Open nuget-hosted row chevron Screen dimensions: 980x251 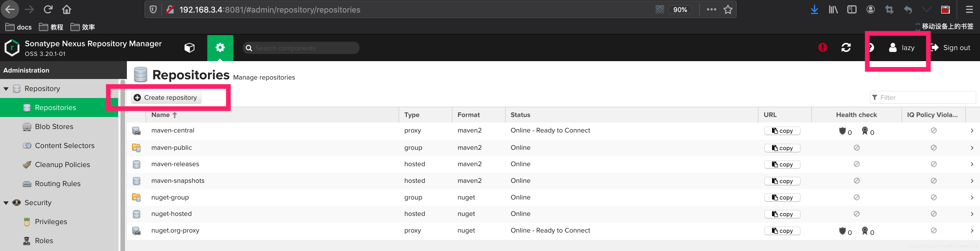pyautogui.click(x=972, y=214)
